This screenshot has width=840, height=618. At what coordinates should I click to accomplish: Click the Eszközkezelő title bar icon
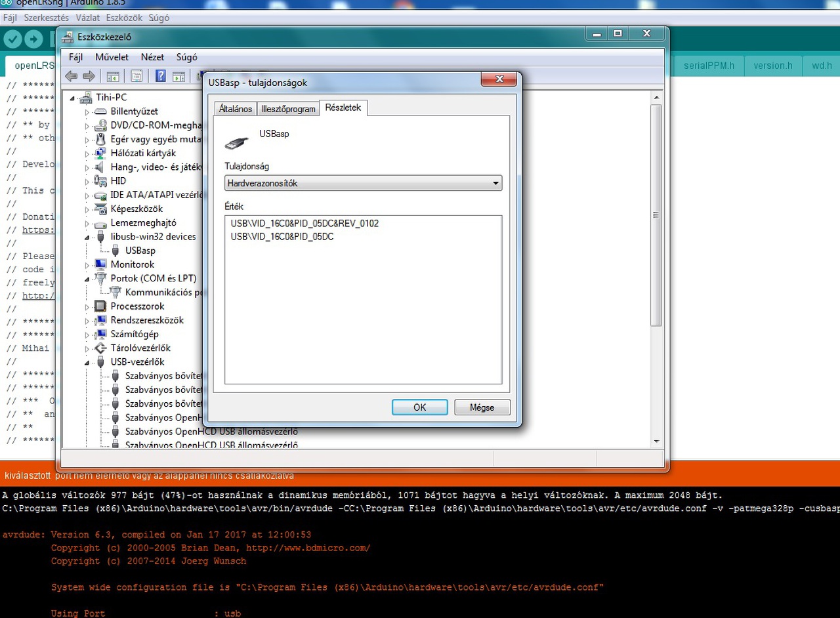pos(68,36)
